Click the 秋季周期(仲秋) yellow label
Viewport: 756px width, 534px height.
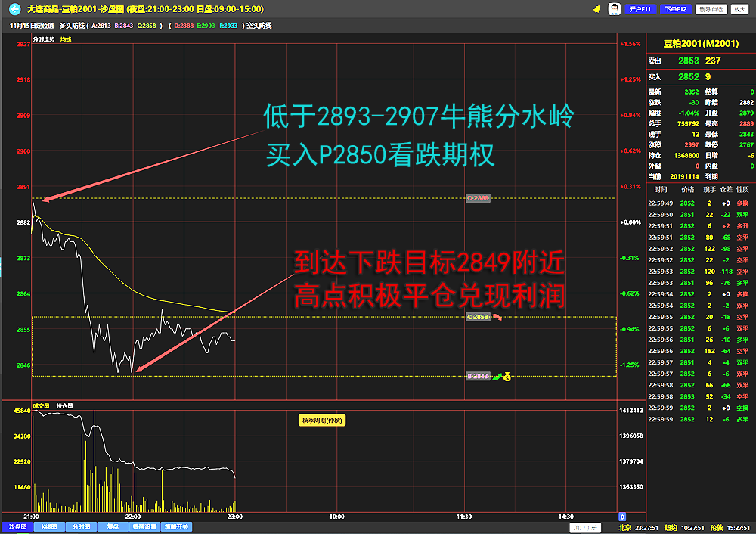tap(322, 420)
